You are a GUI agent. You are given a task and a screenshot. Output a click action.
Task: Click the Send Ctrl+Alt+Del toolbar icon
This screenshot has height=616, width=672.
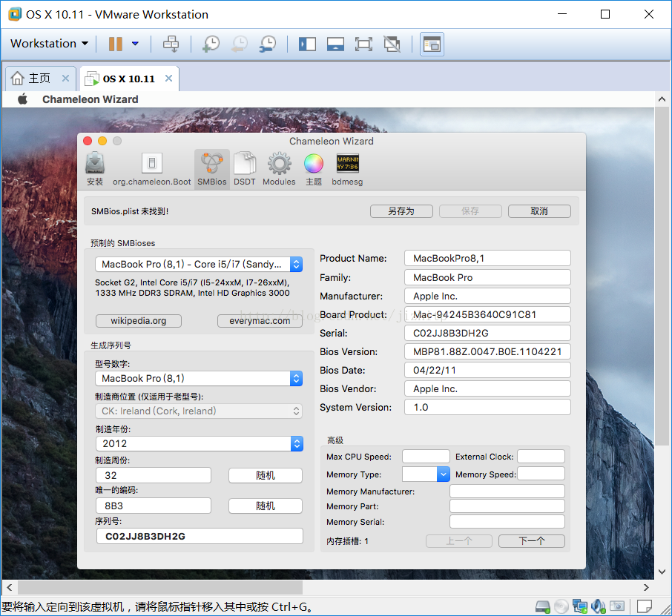[171, 44]
